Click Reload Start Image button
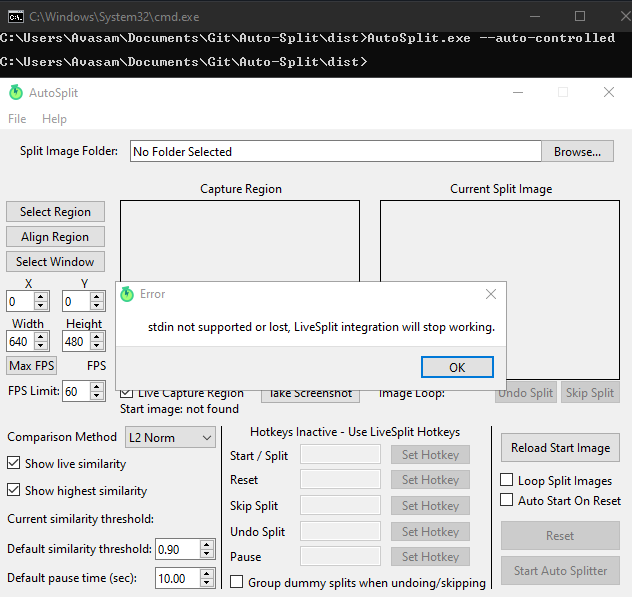The image size is (632, 597). pyautogui.click(x=560, y=447)
